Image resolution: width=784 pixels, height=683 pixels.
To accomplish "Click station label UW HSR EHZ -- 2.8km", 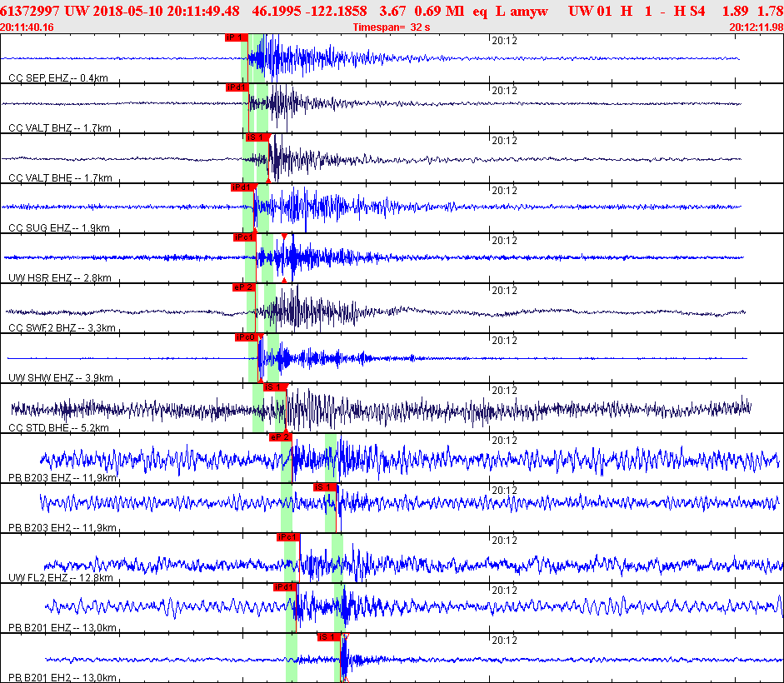I will click(x=60, y=278).
